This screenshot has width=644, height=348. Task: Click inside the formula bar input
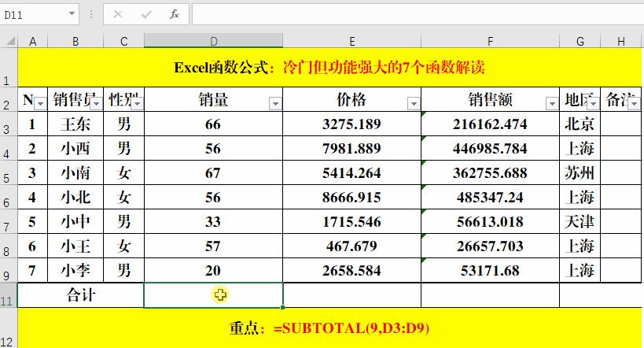click(418, 14)
